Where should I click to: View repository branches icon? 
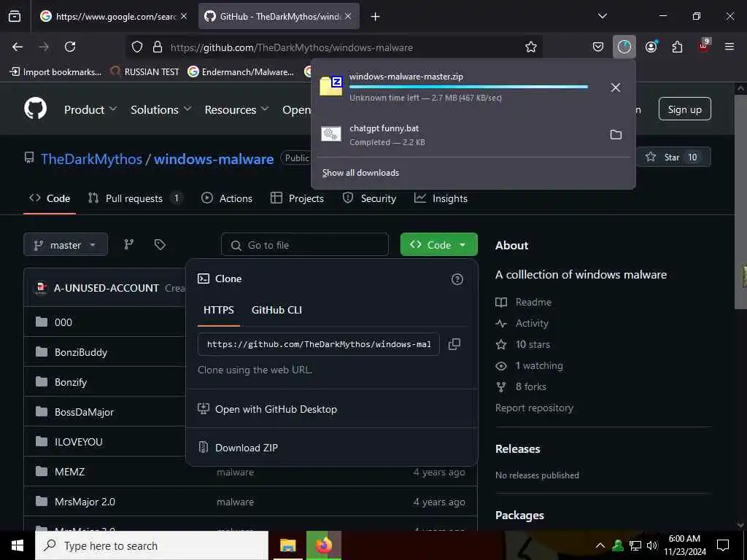pyautogui.click(x=128, y=245)
